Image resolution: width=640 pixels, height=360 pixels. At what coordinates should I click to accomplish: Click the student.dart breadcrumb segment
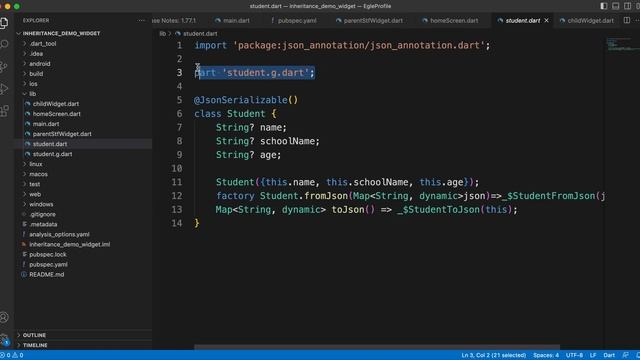click(x=200, y=33)
